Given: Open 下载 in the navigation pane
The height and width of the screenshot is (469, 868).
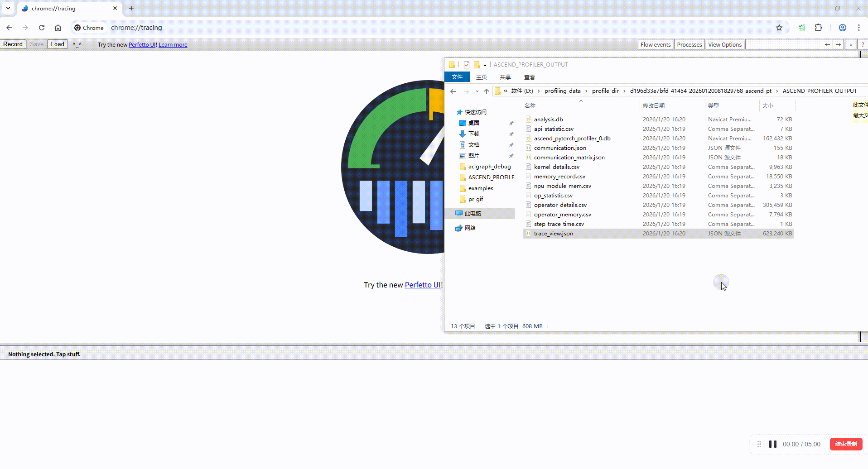Looking at the screenshot, I should (474, 134).
